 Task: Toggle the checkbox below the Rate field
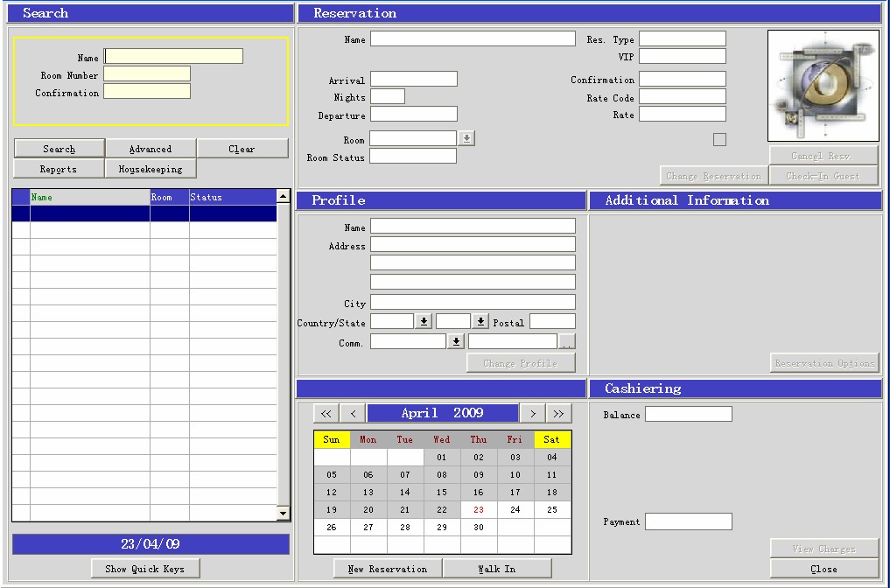click(719, 139)
